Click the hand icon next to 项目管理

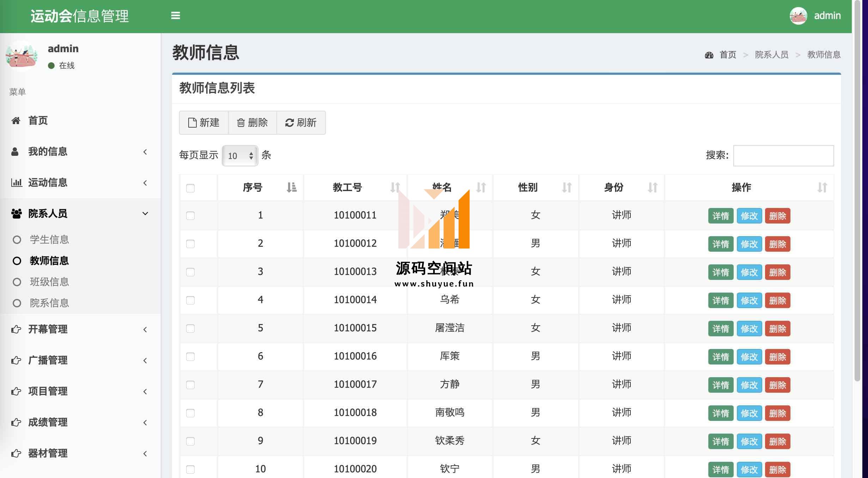click(16, 391)
